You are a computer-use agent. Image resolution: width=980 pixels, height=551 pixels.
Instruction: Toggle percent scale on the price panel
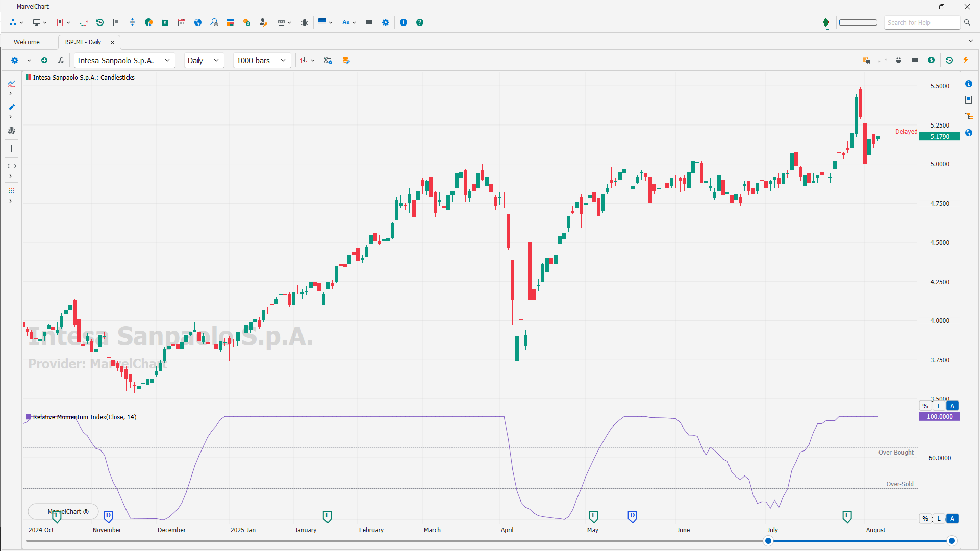[925, 406]
